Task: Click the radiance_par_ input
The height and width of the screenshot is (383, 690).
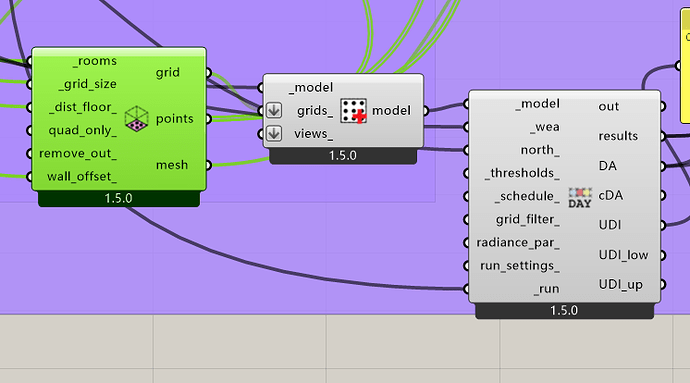Action: 518,243
